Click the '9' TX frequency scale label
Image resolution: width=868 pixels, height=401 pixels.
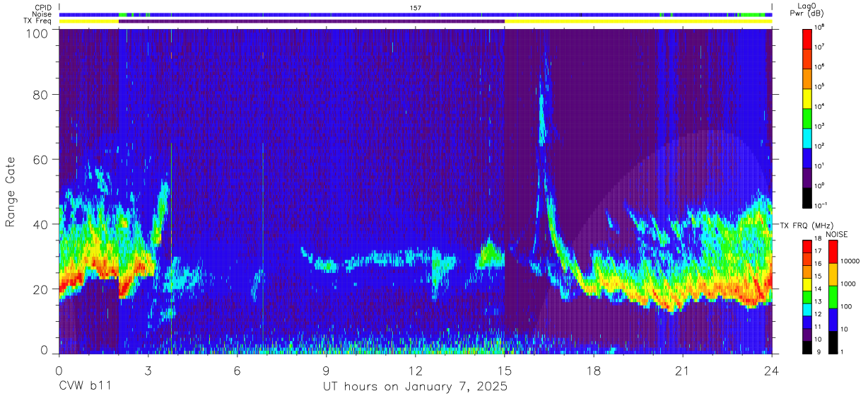(817, 353)
